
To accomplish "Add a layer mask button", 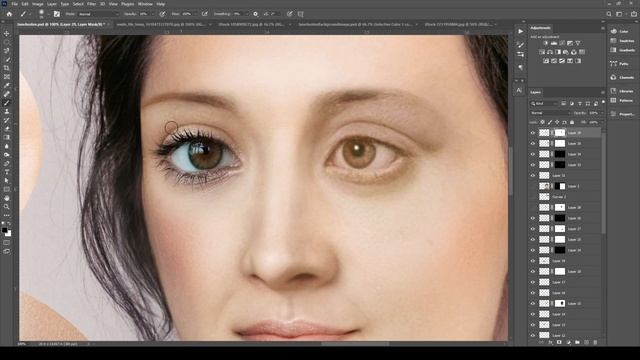I will pyautogui.click(x=559, y=342).
